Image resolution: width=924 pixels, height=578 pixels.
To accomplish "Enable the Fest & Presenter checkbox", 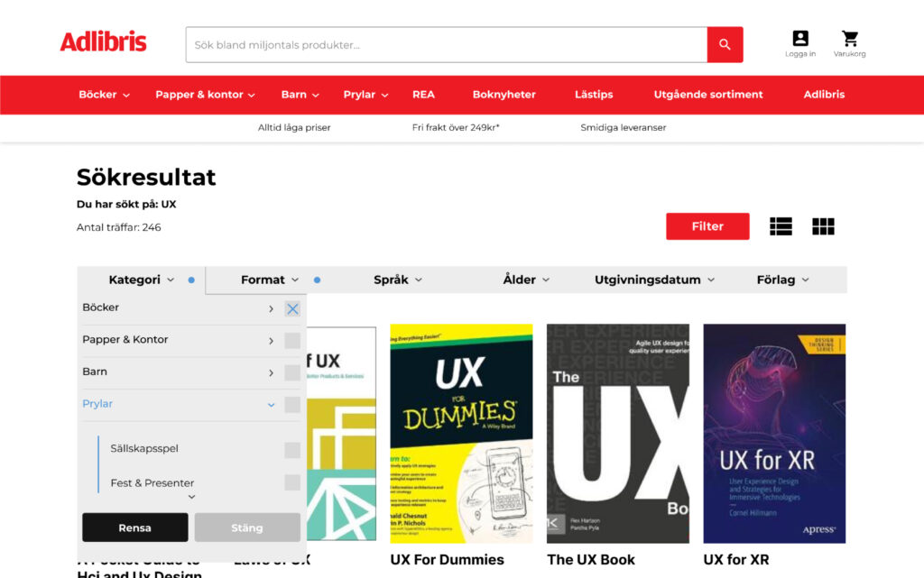I will pos(292,482).
